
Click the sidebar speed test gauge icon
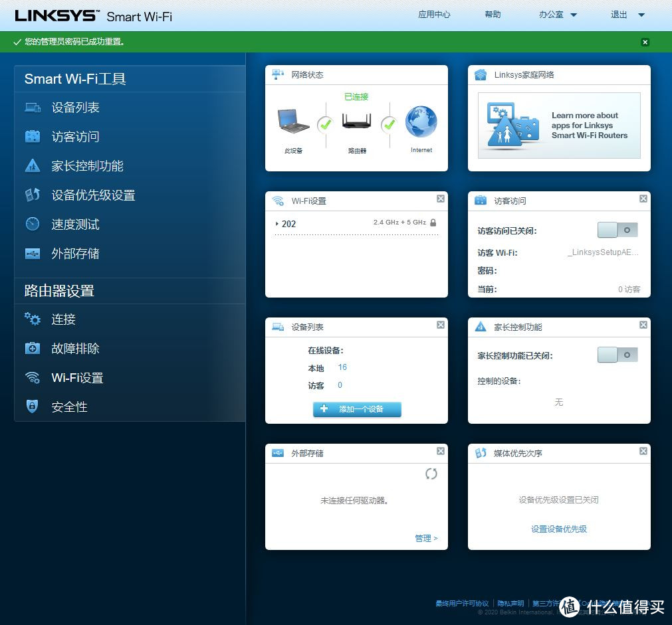[x=33, y=224]
